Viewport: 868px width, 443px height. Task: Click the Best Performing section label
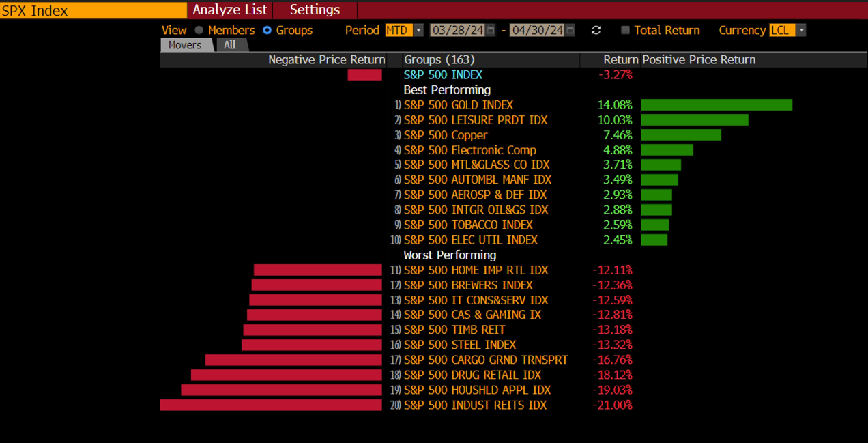pos(447,90)
